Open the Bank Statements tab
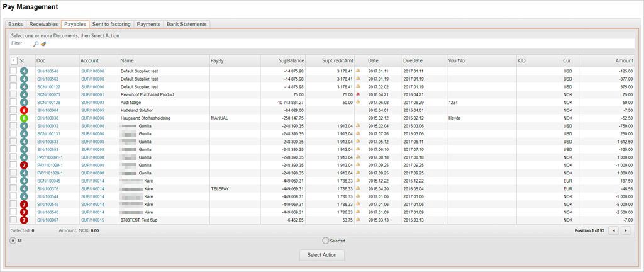 [186, 24]
